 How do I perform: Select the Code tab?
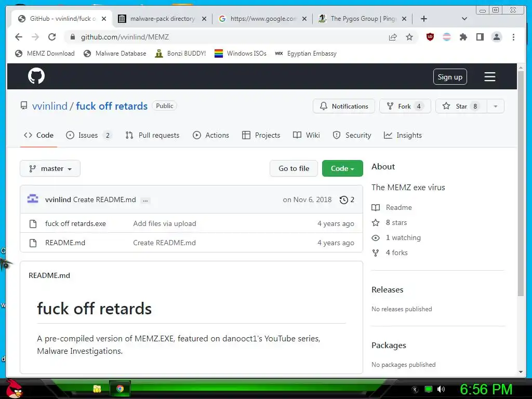click(38, 135)
